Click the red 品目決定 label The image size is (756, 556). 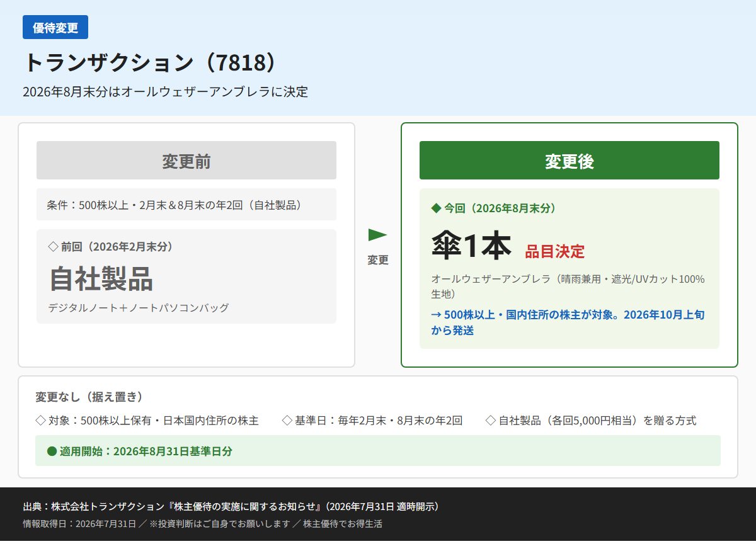tap(555, 252)
